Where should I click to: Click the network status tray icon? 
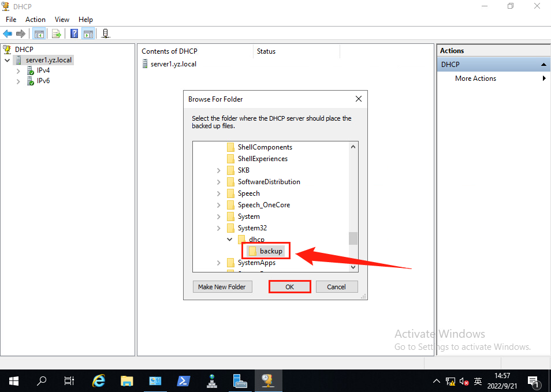(x=450, y=382)
